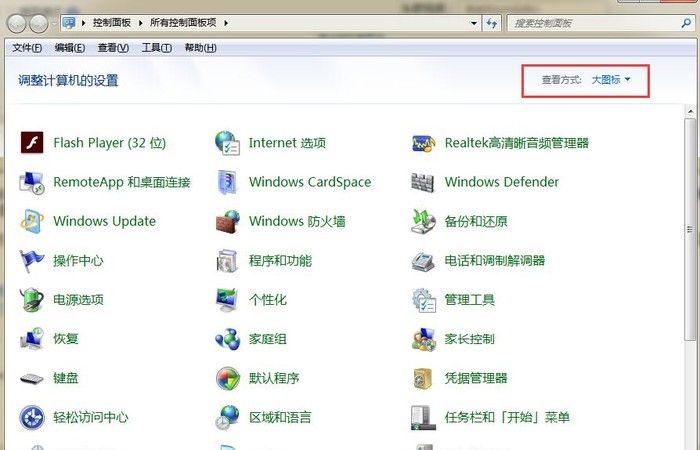This screenshot has height=450, width=700.
Task: Click the 控制面板 breadcrumb segment
Action: 112,23
